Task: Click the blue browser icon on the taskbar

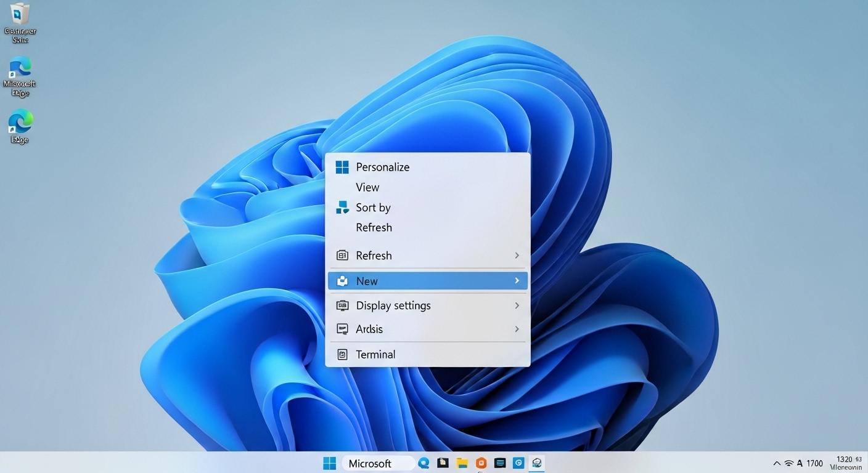Action: pyautogui.click(x=424, y=463)
